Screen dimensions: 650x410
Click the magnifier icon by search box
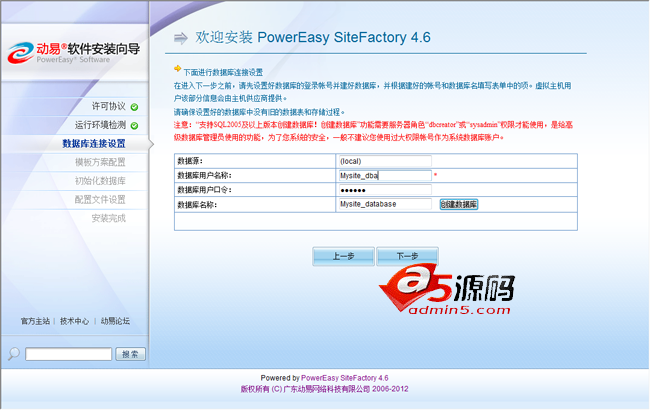click(x=14, y=354)
